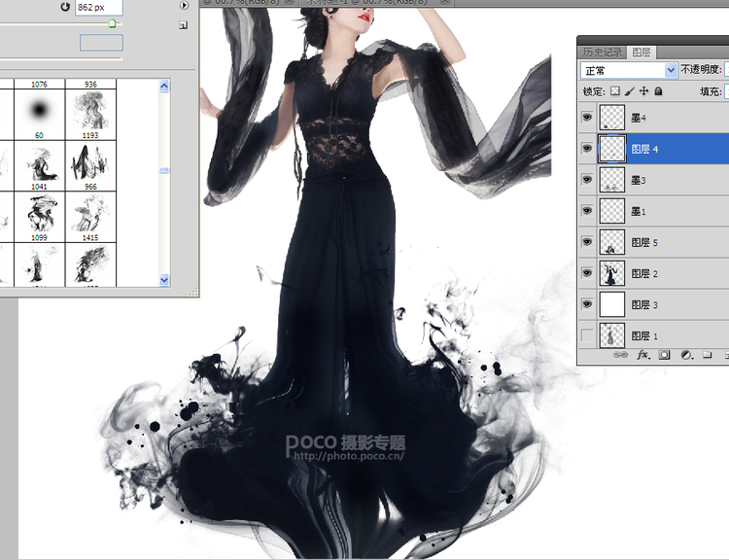Screen dimensions: 729x560
Task: Click the hardness slider track below the empty field
Action: (x=60, y=59)
